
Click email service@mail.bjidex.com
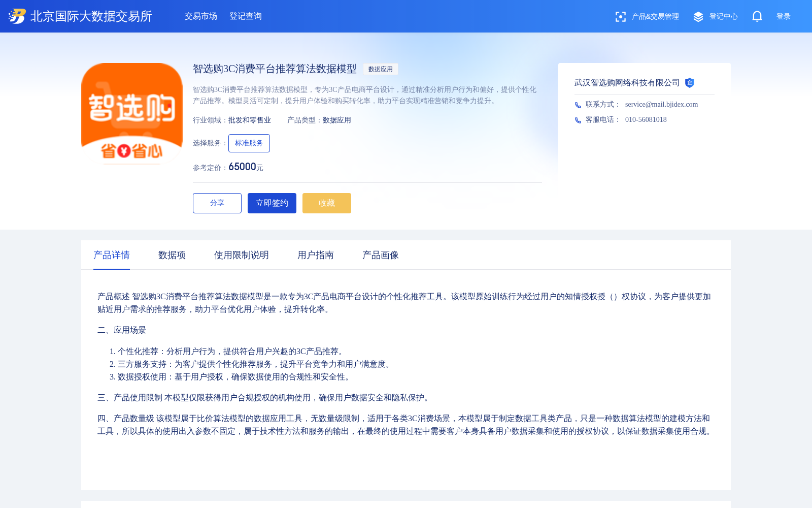pos(661,105)
